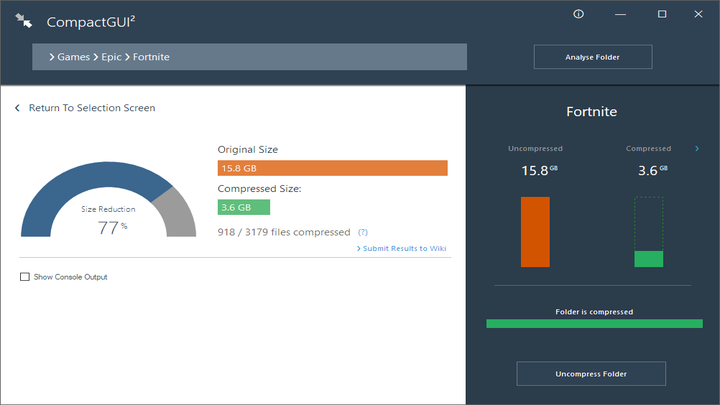Select Epic in the folder path breadcrumb

coord(111,57)
